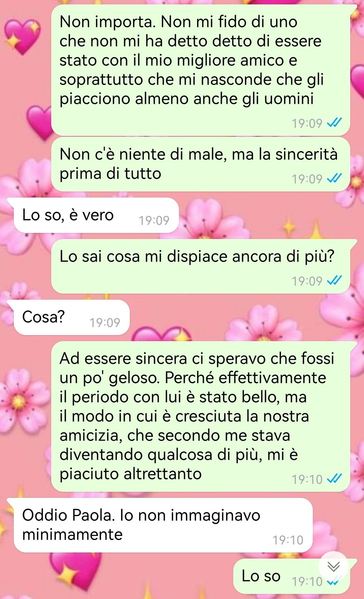Screen dimensions: 364x599
Task: Click the blue read ticks on "Non importa" message
Action: [335, 123]
